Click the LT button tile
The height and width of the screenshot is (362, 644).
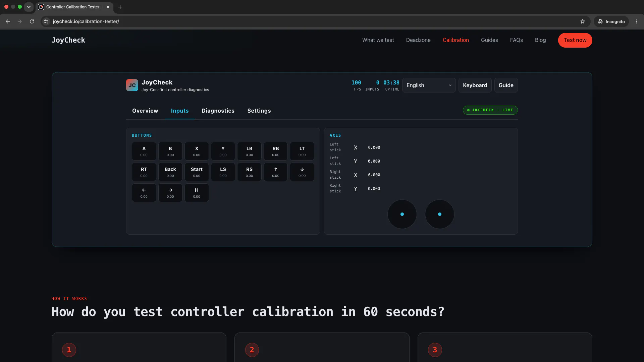click(x=302, y=151)
